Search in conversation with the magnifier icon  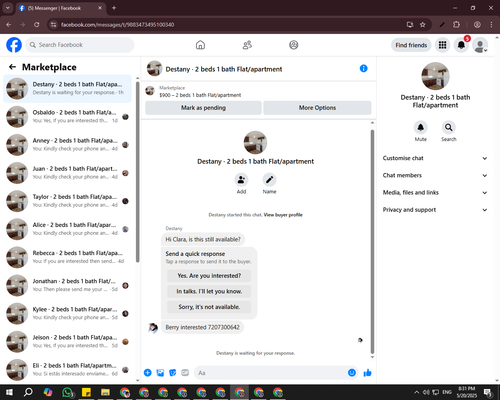point(449,127)
